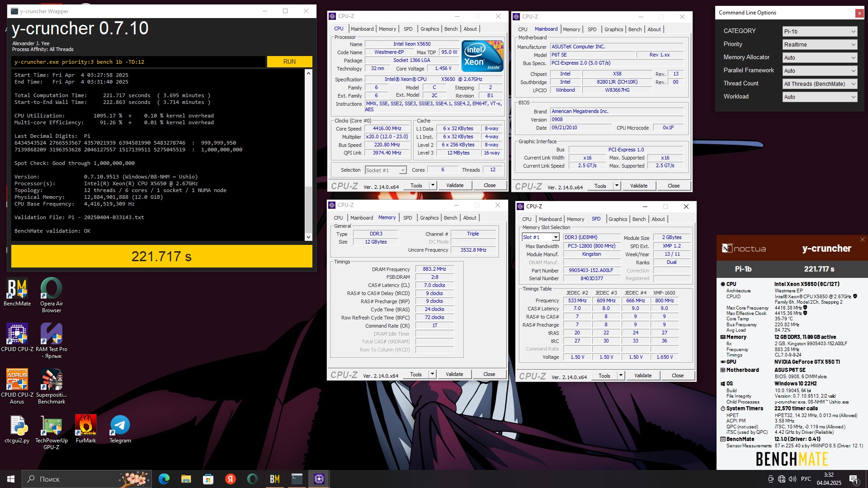Switch to CPU-Z taskbar icon
Screen dimensions: 868x488
319,479
